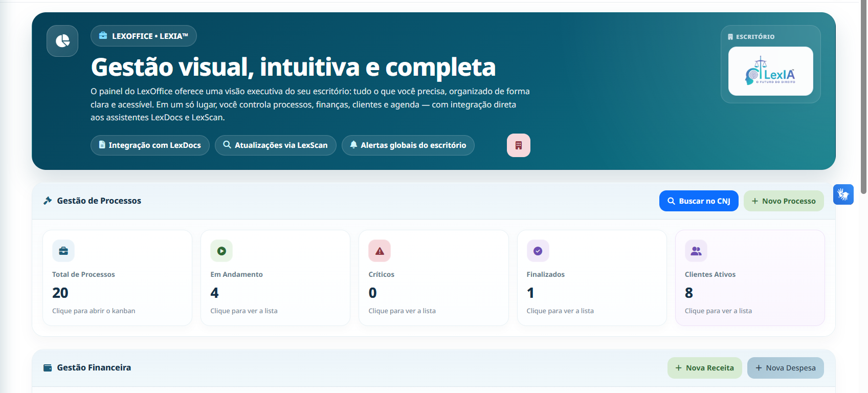Viewport: 868px width, 393px height.
Task: Click the Gestão Financeira heading
Action: coord(94,367)
